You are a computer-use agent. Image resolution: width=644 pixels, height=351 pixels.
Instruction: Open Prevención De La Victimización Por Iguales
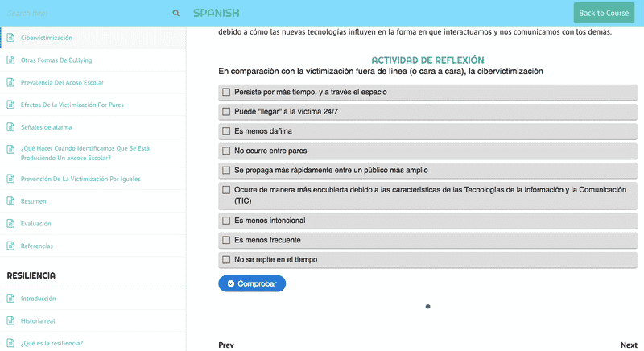(80, 179)
